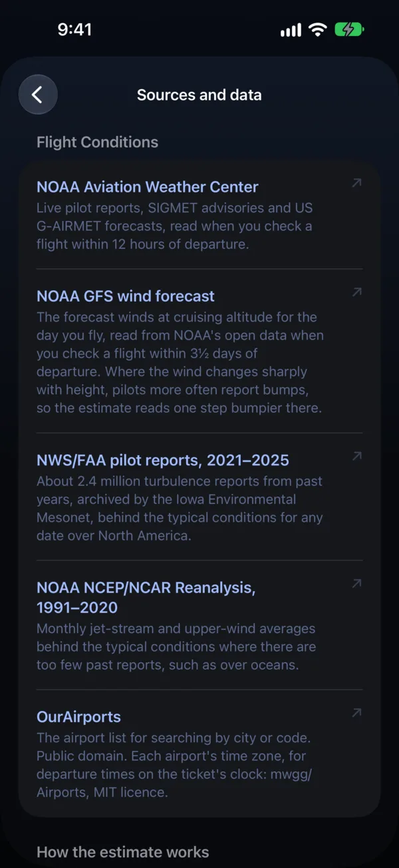
Task: Tap the Sources and data page title
Action: 199,95
